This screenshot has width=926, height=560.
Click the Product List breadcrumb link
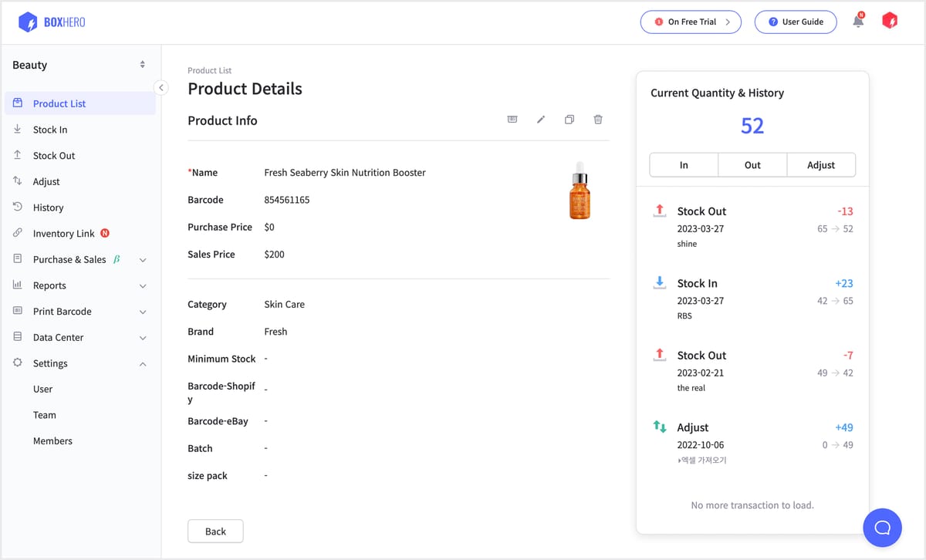tap(209, 70)
